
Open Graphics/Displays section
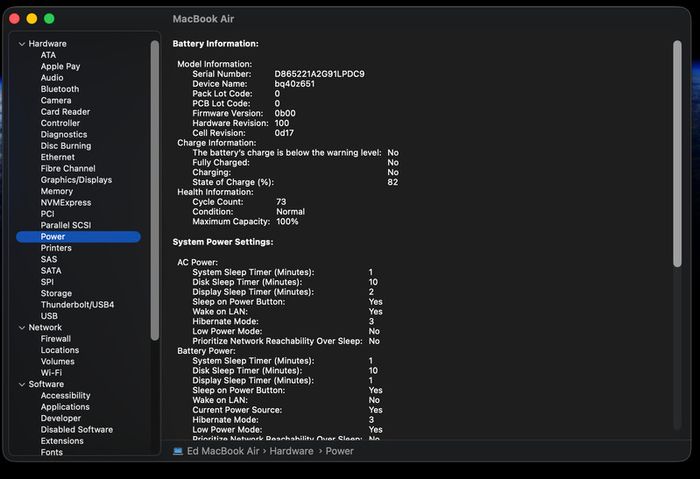coord(76,180)
